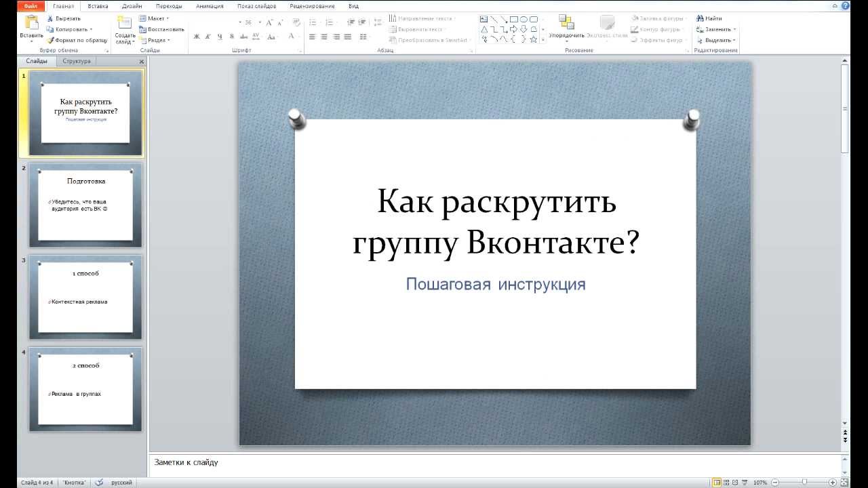Screen dimensions: 868x488
Task: Decrease font size with the small A button
Action: pyautogui.click(x=281, y=22)
